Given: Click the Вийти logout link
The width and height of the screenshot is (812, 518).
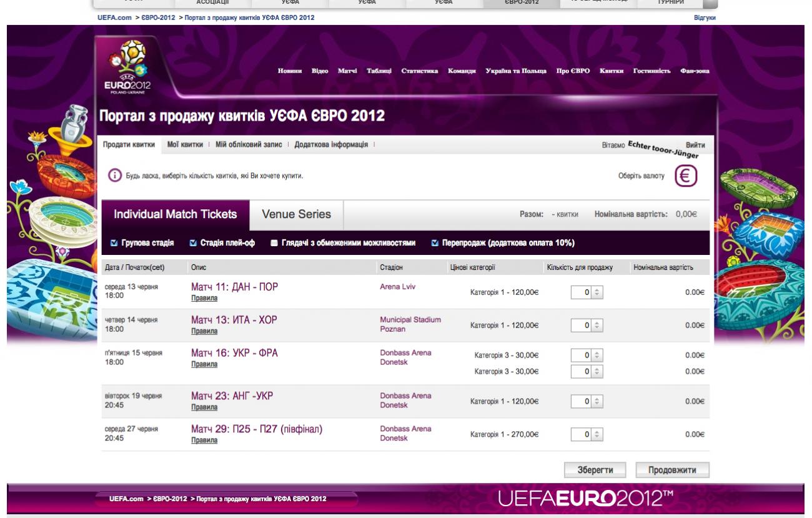Looking at the screenshot, I should click(x=695, y=144).
